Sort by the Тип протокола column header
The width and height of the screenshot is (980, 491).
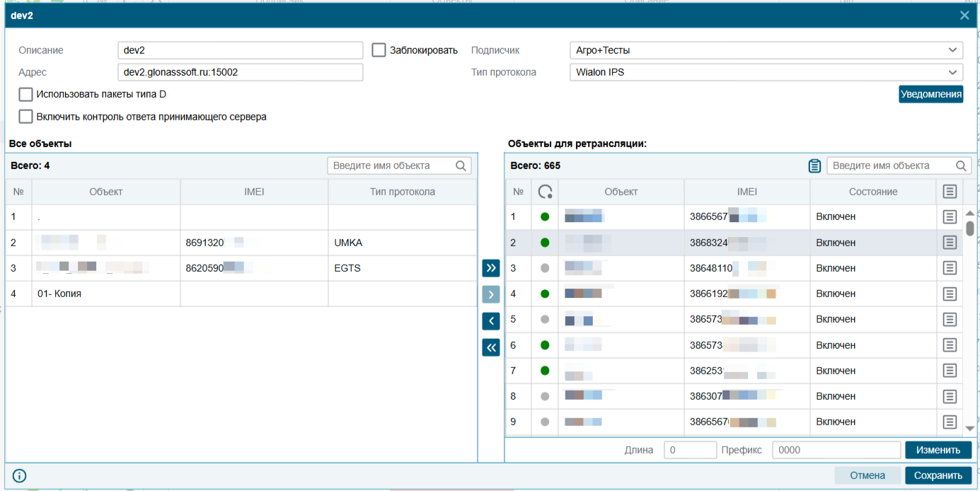pos(403,192)
